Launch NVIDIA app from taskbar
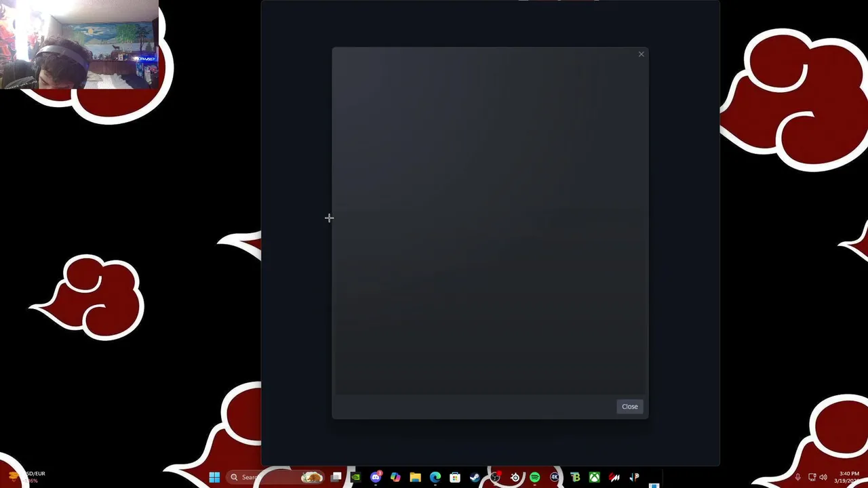The width and height of the screenshot is (868, 488). [355, 477]
